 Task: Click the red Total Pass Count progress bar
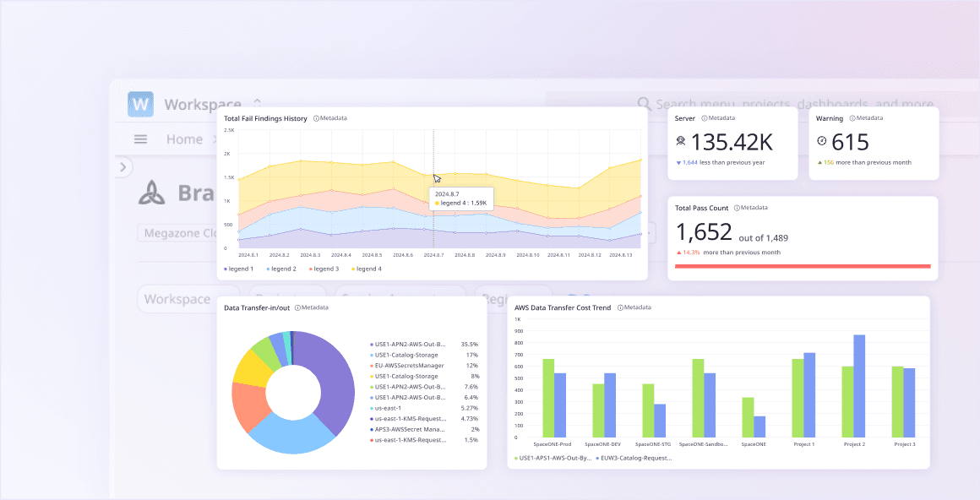803,266
